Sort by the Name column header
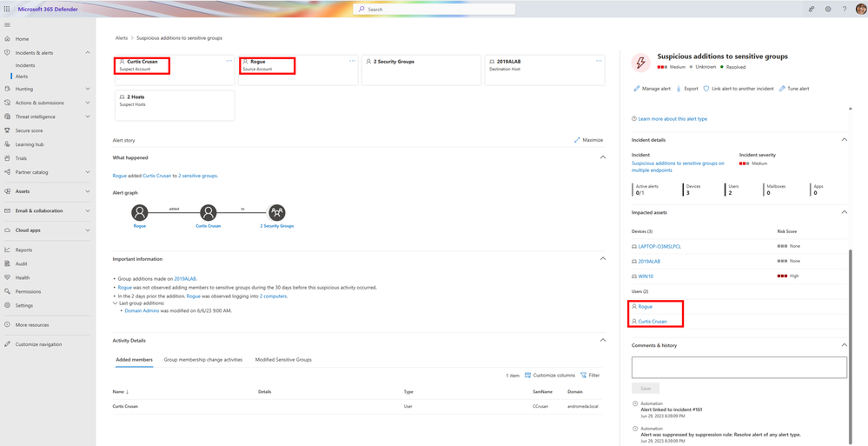868x446 pixels. coord(121,392)
